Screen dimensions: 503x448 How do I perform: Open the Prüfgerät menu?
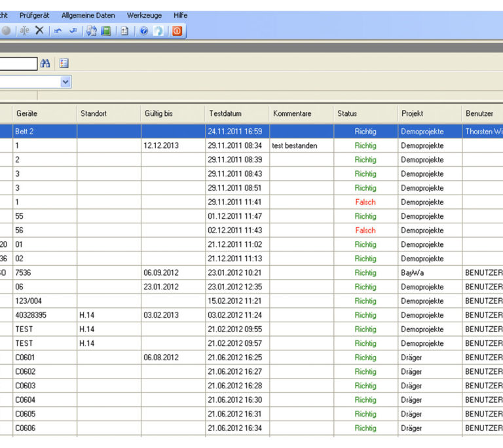[x=34, y=16]
